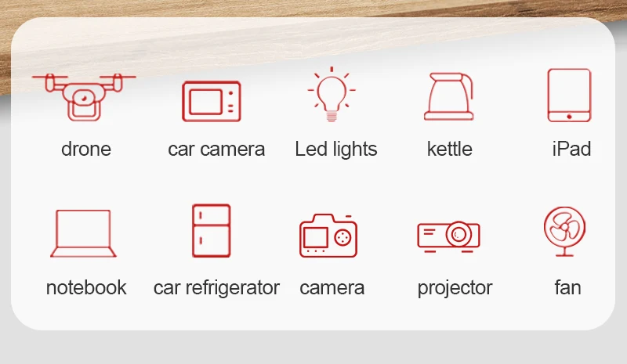Click the projector icon
The image size is (627, 364).
448,236
